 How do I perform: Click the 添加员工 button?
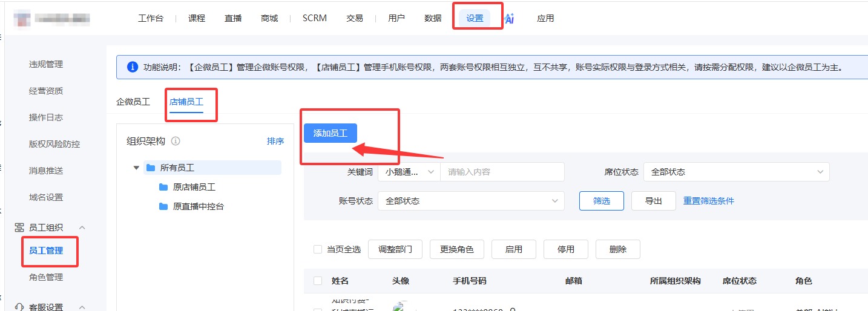coord(330,133)
